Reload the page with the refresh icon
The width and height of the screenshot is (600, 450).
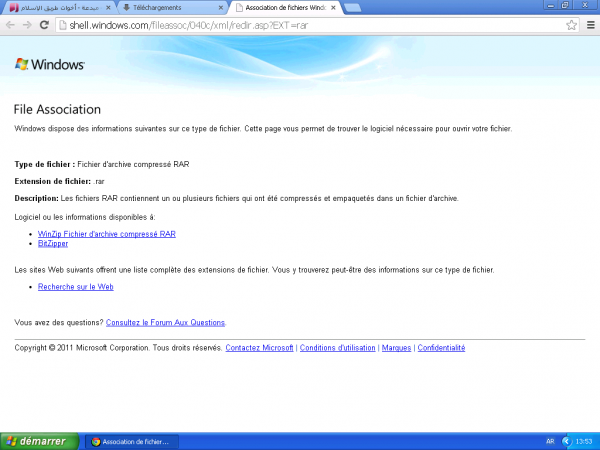pos(44,25)
